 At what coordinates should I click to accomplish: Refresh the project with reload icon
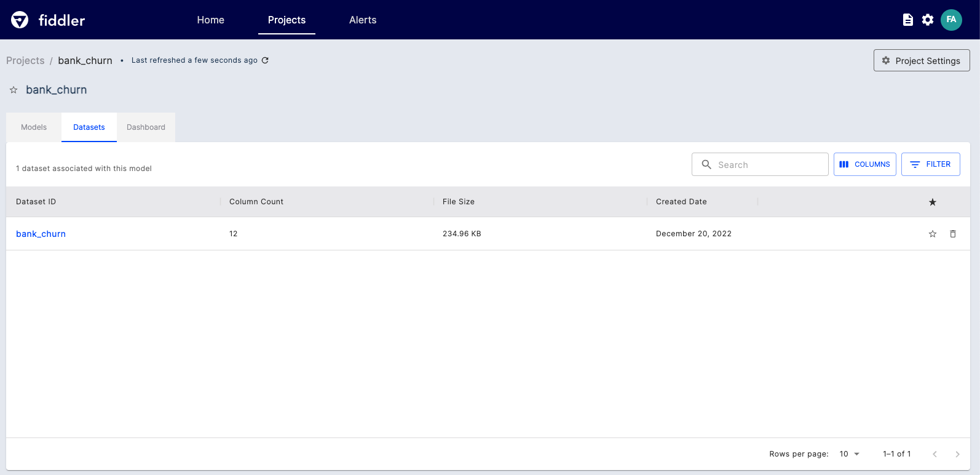pos(265,60)
